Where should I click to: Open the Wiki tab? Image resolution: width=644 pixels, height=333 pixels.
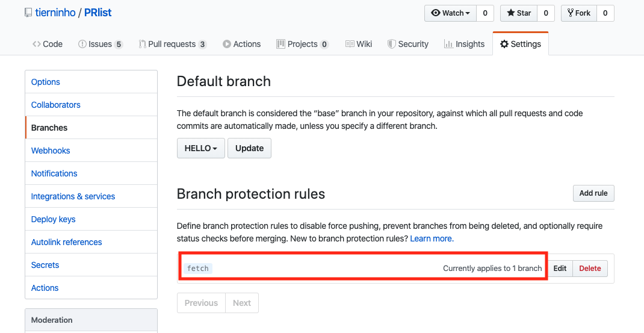(359, 44)
